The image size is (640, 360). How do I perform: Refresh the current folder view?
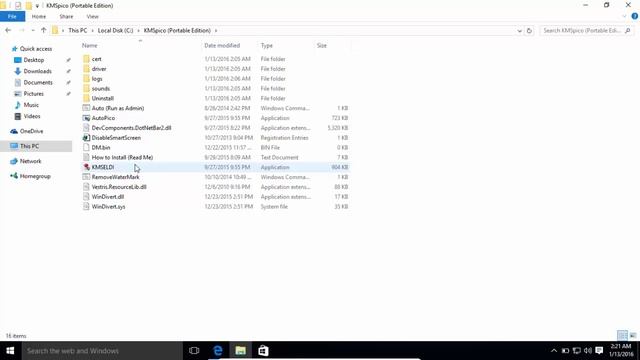click(529, 31)
